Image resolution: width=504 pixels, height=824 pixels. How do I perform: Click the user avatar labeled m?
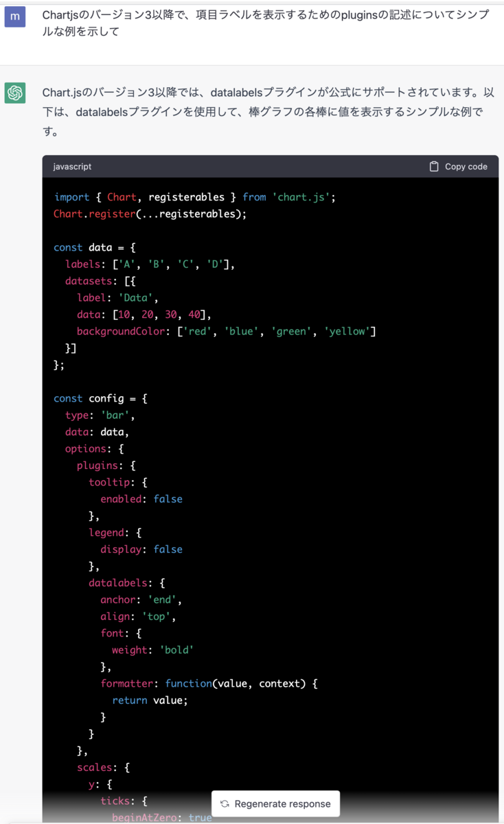(x=15, y=16)
